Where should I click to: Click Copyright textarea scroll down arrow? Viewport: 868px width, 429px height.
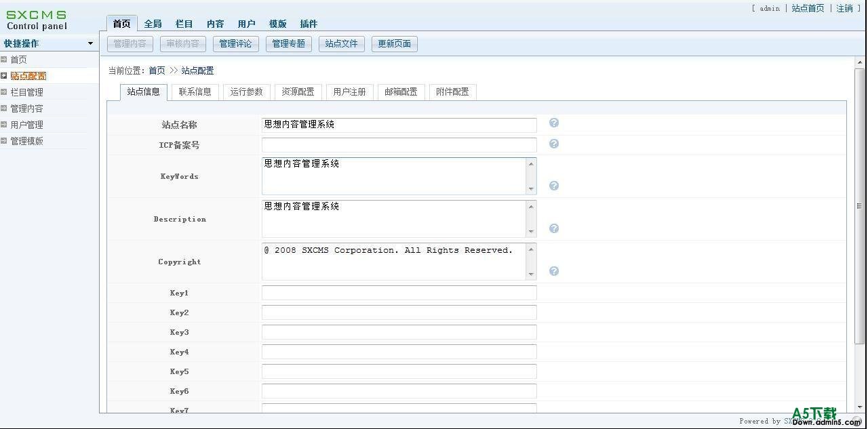tap(531, 274)
